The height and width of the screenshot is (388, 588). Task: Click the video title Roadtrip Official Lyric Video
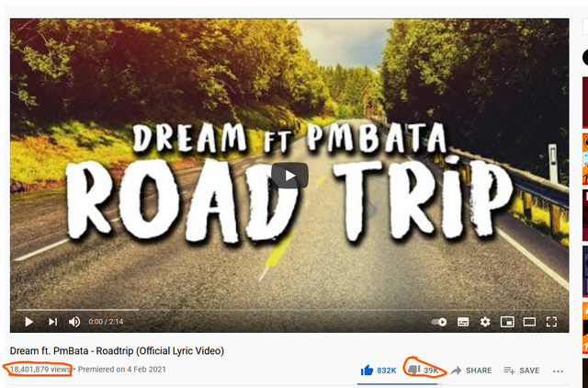[117, 351]
